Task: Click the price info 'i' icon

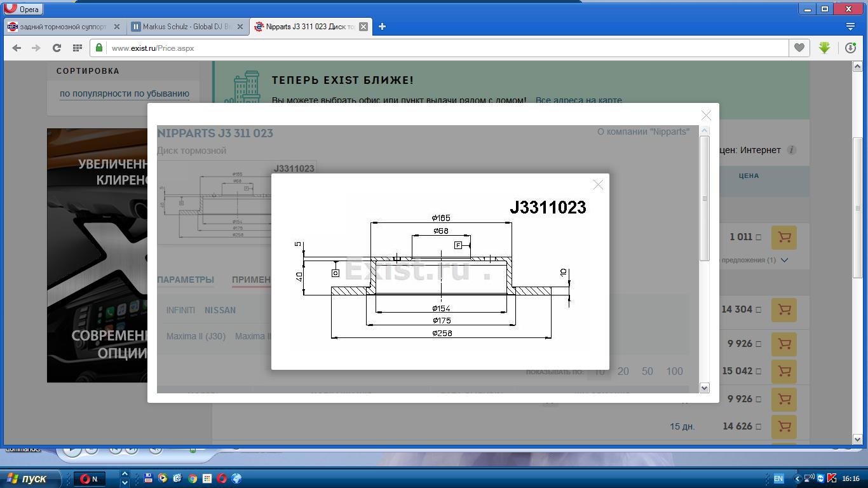Action: pos(791,150)
